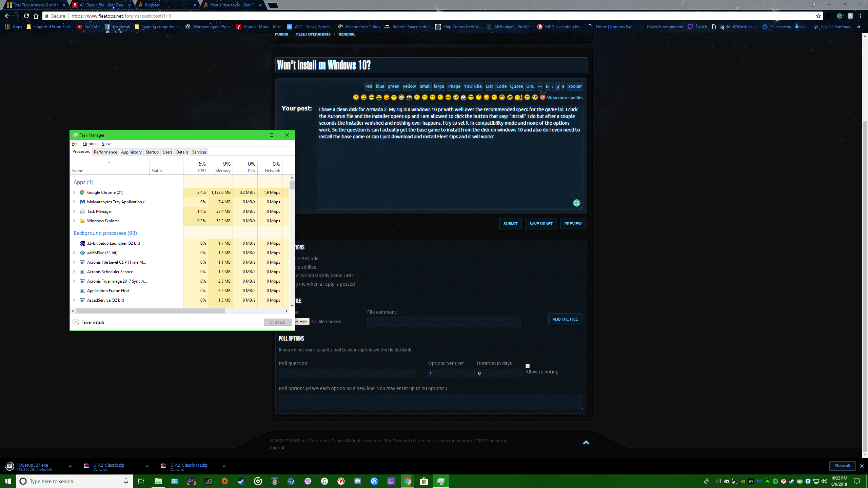
Task: Click the scroll-to-top arrow in footer
Action: 586,443
